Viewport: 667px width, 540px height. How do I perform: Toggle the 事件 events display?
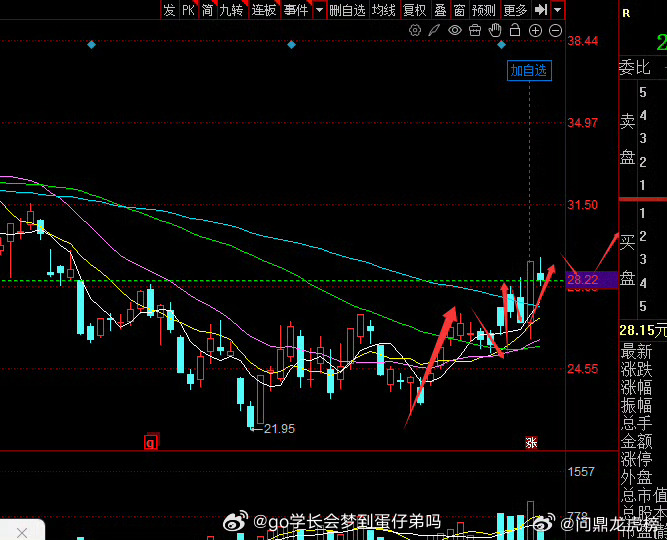click(x=296, y=9)
